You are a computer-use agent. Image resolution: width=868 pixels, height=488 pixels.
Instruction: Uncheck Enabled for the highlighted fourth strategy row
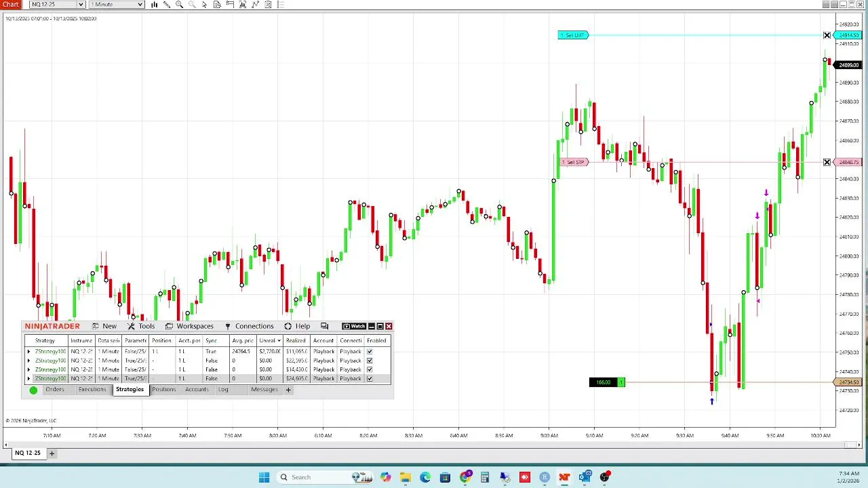(370, 378)
